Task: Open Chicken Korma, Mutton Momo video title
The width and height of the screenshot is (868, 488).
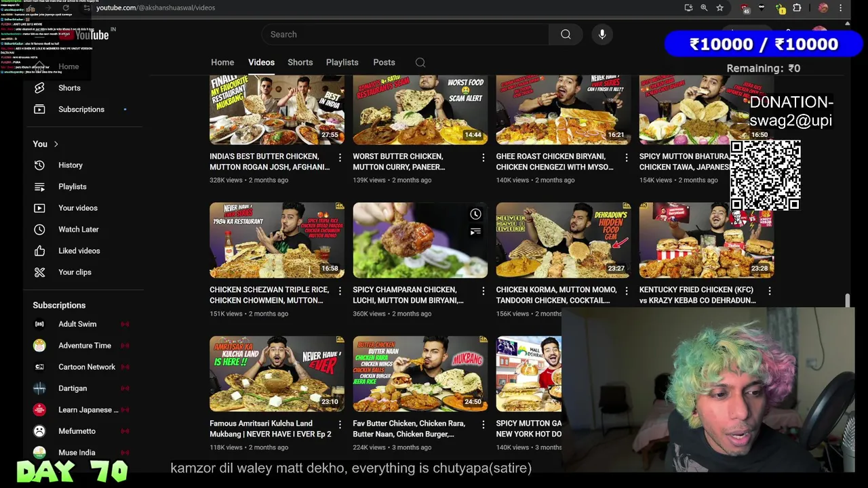Action: 556,295
